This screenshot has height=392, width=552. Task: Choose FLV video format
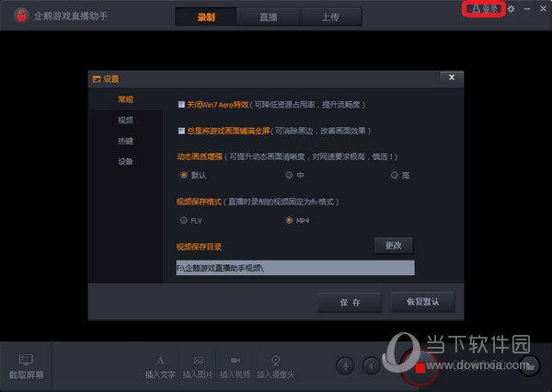(x=183, y=221)
